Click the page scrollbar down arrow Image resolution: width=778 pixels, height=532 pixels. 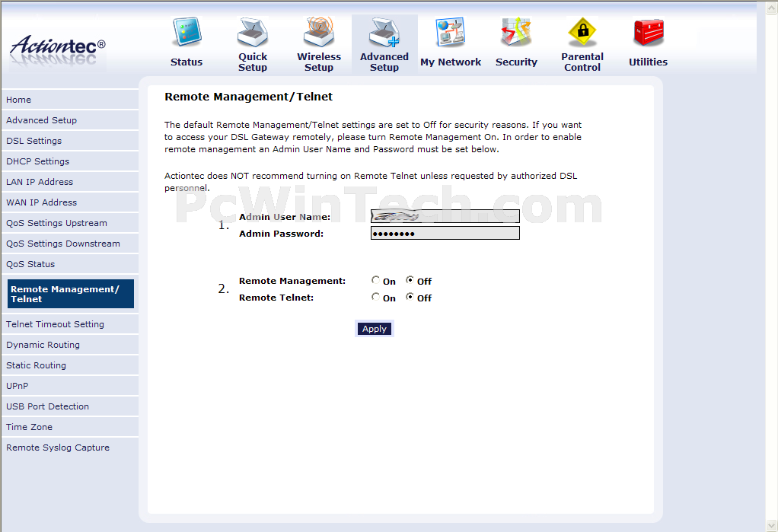[772, 525]
